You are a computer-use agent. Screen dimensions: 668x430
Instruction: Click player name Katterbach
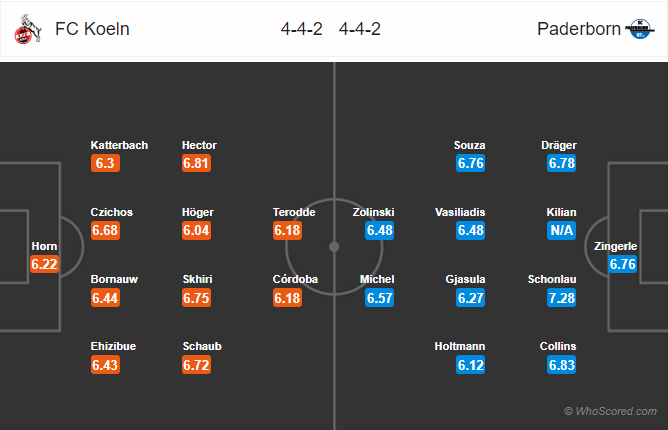pos(119,145)
